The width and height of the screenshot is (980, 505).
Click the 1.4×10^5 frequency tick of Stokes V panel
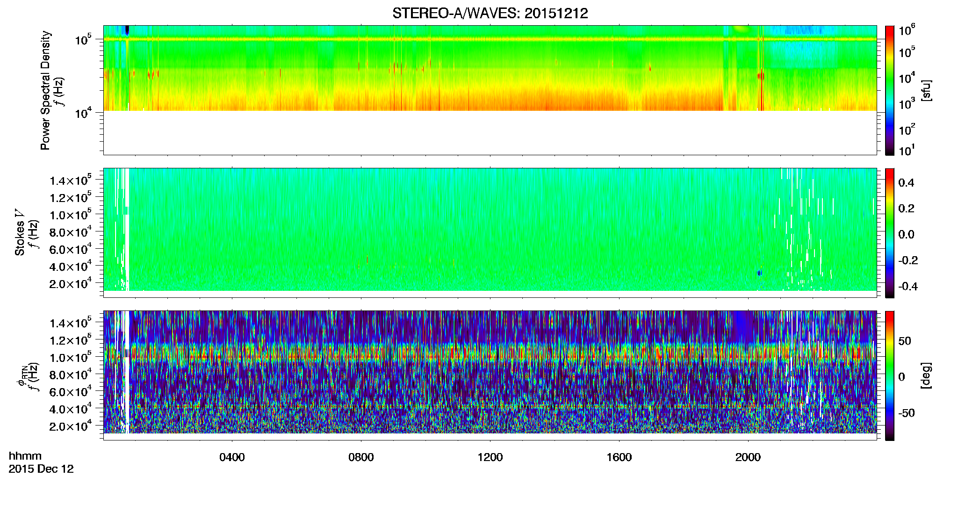(x=71, y=180)
